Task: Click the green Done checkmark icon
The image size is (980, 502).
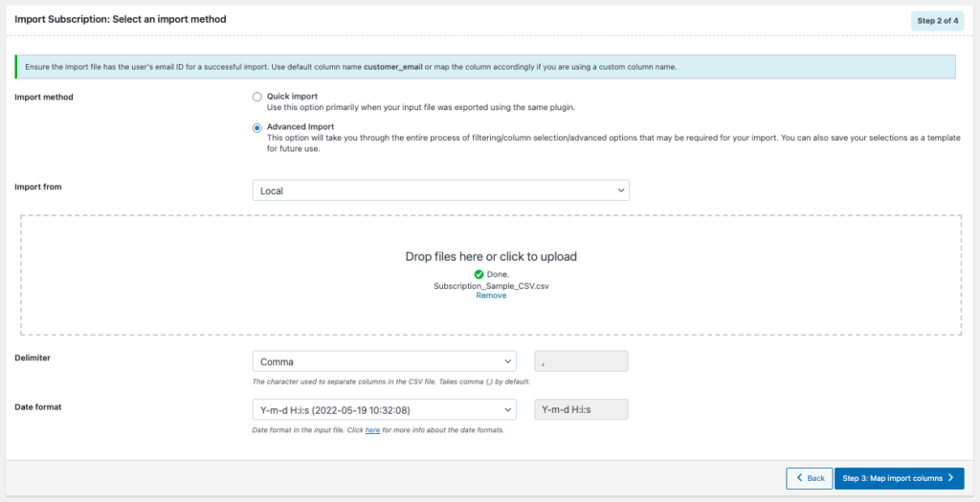Action: [x=465, y=274]
